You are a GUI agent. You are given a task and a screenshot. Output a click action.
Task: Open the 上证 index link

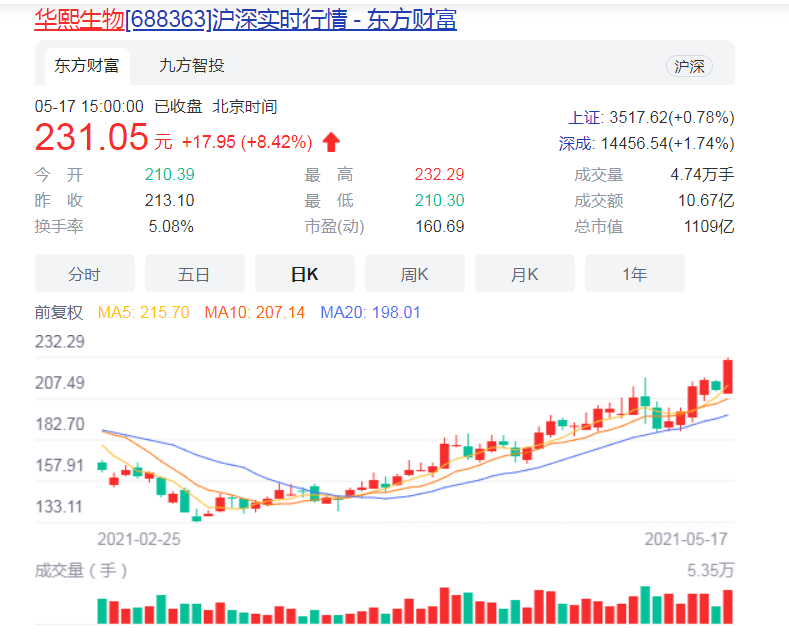(585, 118)
